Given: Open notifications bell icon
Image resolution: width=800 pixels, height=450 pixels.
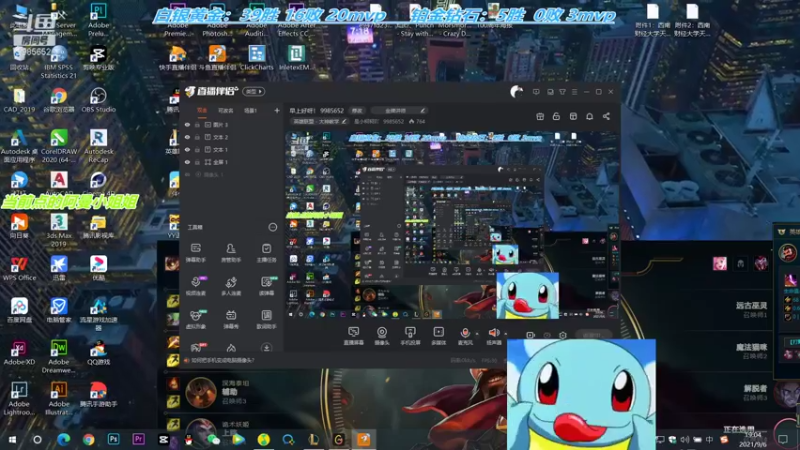Looking at the screenshot, I should (x=589, y=116).
